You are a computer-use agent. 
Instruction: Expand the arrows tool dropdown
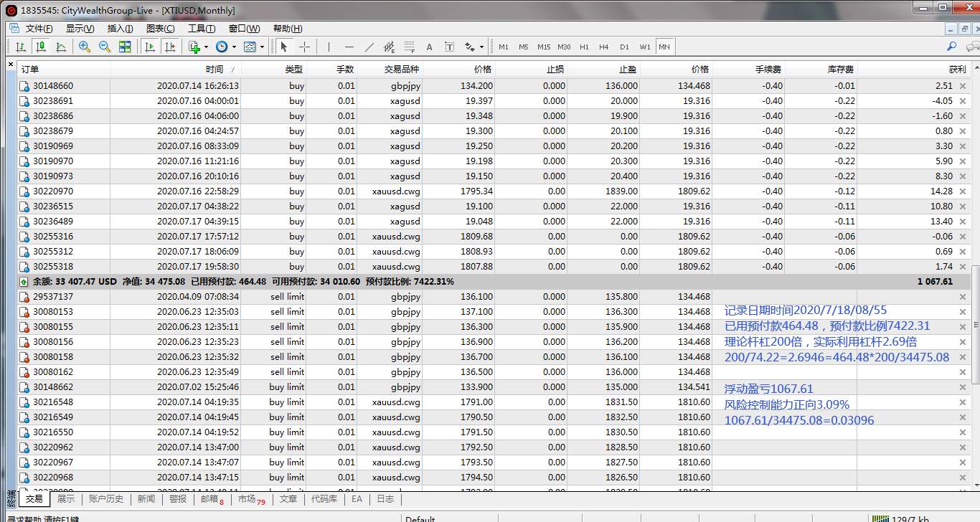click(482, 47)
